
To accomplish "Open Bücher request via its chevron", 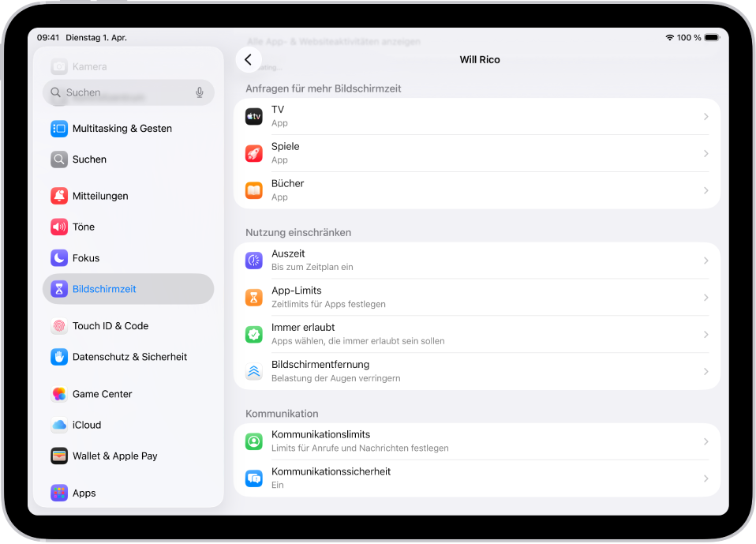I will [x=705, y=190].
